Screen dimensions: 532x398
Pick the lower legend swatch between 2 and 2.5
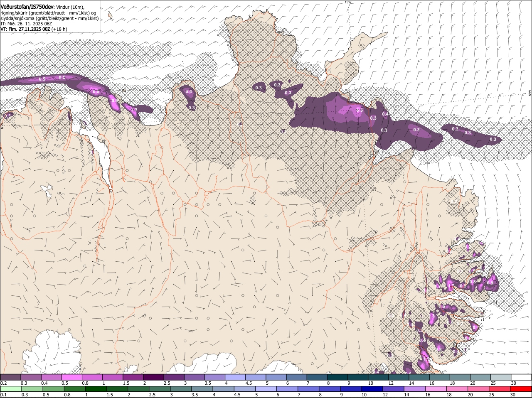coord(138,389)
